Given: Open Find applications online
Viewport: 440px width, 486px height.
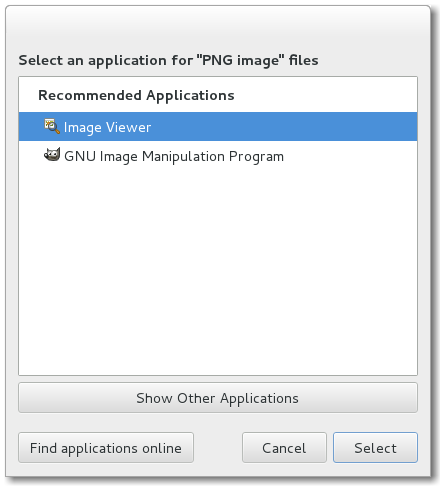Looking at the screenshot, I should tap(106, 448).
